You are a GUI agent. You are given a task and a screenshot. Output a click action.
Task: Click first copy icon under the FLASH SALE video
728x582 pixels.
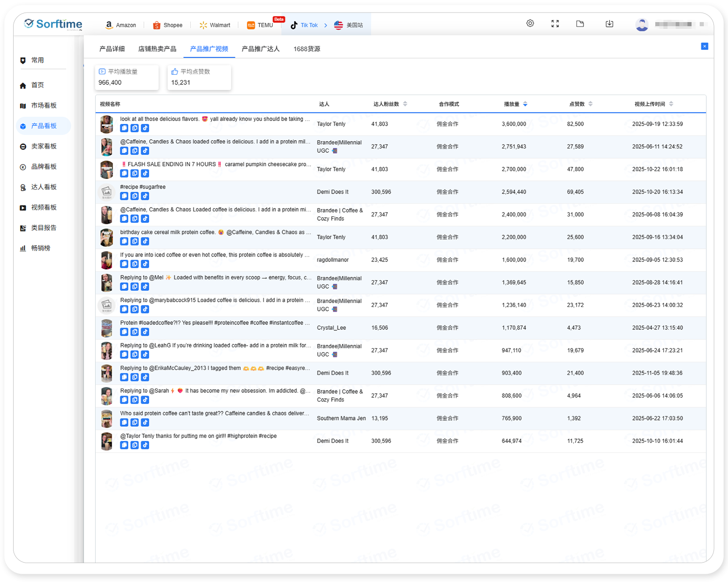pyautogui.click(x=124, y=174)
